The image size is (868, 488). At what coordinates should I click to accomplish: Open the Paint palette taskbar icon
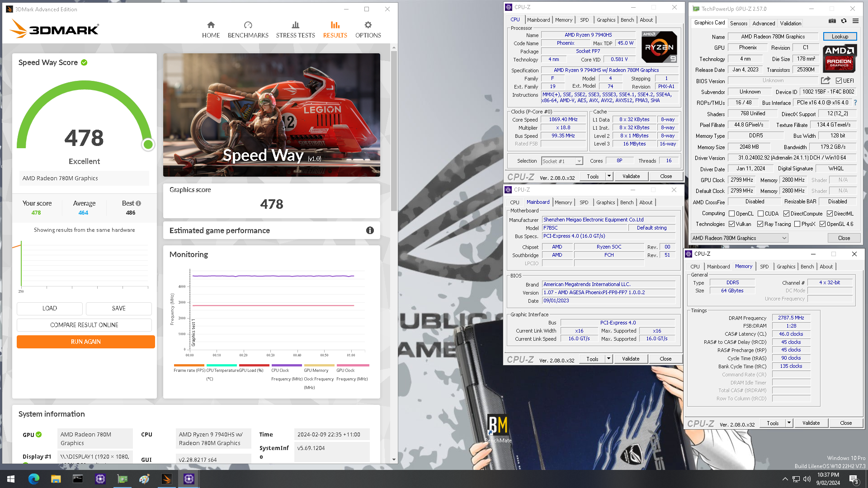tap(144, 479)
